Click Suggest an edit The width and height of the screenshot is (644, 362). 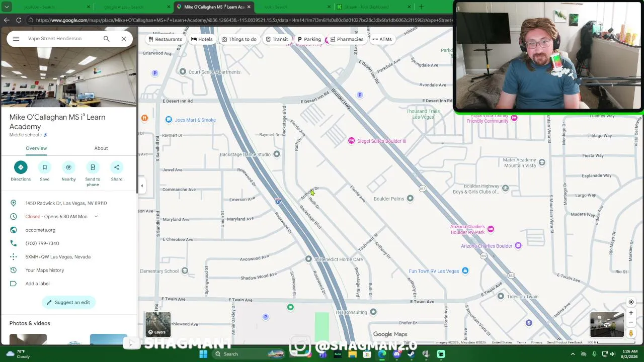tap(68, 302)
